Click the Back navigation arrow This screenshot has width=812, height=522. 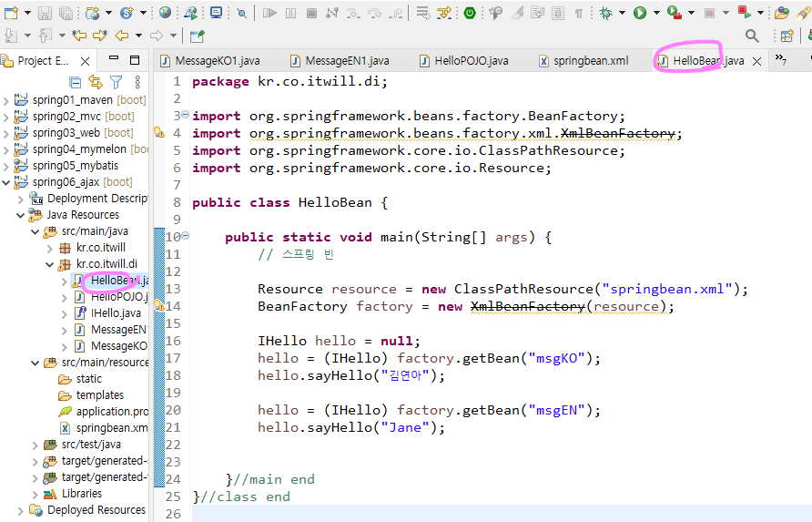(x=122, y=36)
